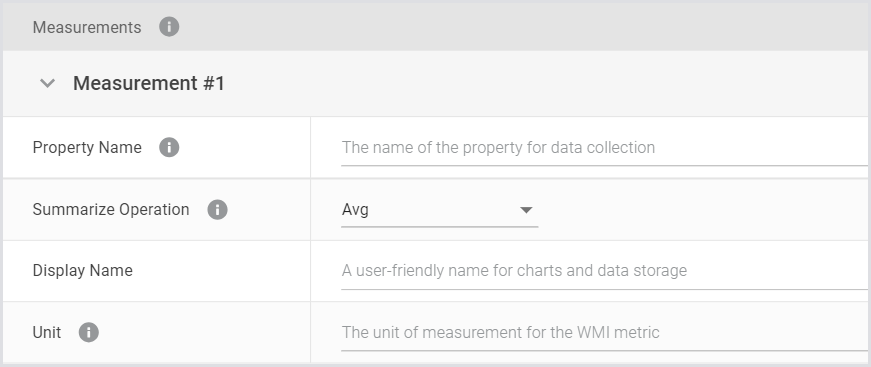Click the Measurements section label
Screen dimensions: 871x367
(x=87, y=27)
